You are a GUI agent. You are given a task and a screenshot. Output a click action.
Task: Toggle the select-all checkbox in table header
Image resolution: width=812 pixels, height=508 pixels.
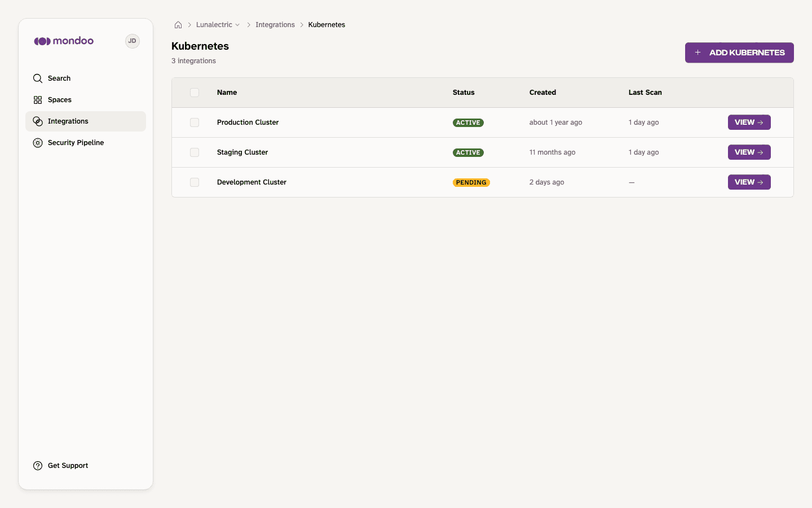click(x=195, y=93)
